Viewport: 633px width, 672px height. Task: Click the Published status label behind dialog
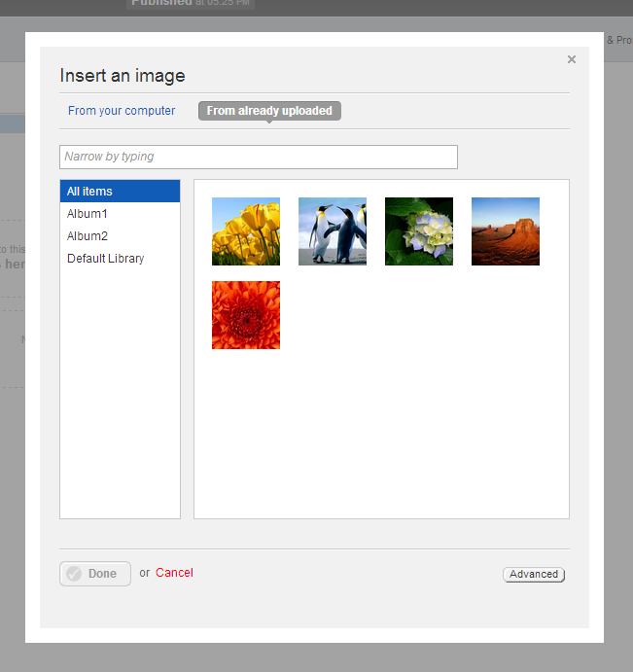161,3
